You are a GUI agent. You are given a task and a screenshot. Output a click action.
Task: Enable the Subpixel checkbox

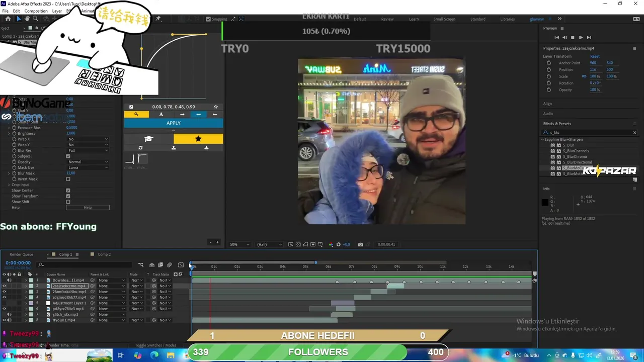[x=68, y=156]
